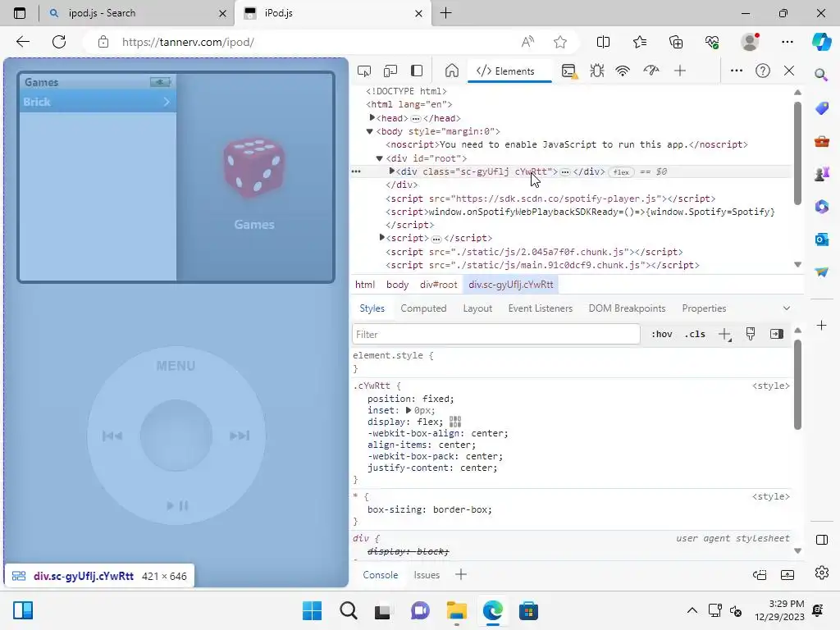
Task: Expand the head element node
Action: point(372,118)
